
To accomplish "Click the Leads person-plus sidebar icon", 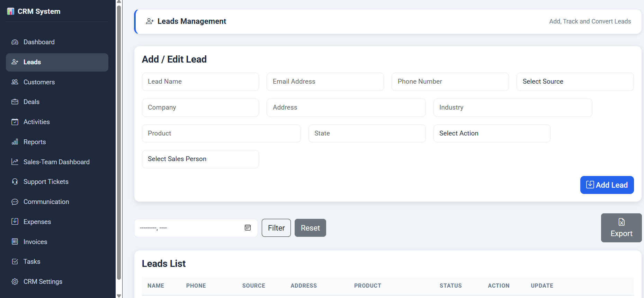I will click(15, 62).
